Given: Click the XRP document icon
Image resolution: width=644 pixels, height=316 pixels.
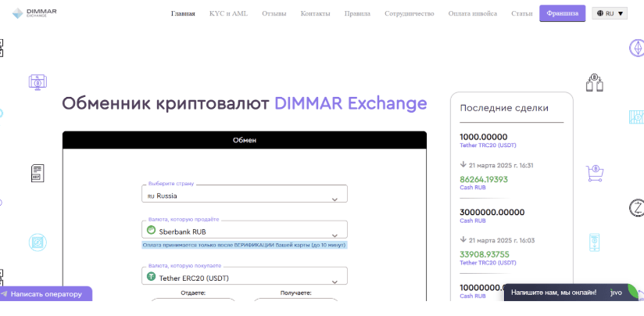Looking at the screenshot, I should pos(38,173).
